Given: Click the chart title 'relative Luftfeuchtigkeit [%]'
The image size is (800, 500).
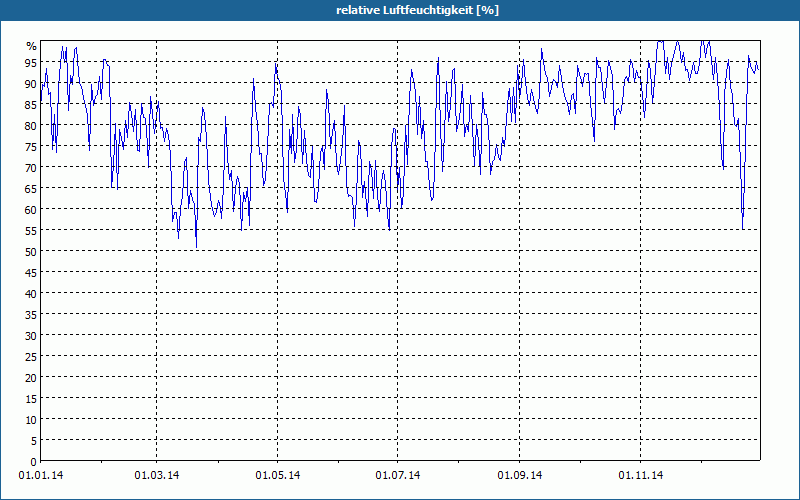Looking at the screenshot, I should point(417,10).
